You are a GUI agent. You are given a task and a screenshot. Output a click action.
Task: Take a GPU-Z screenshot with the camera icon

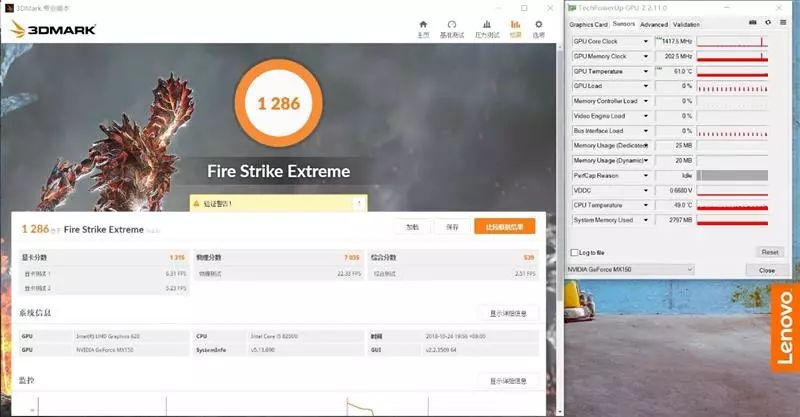point(753,22)
